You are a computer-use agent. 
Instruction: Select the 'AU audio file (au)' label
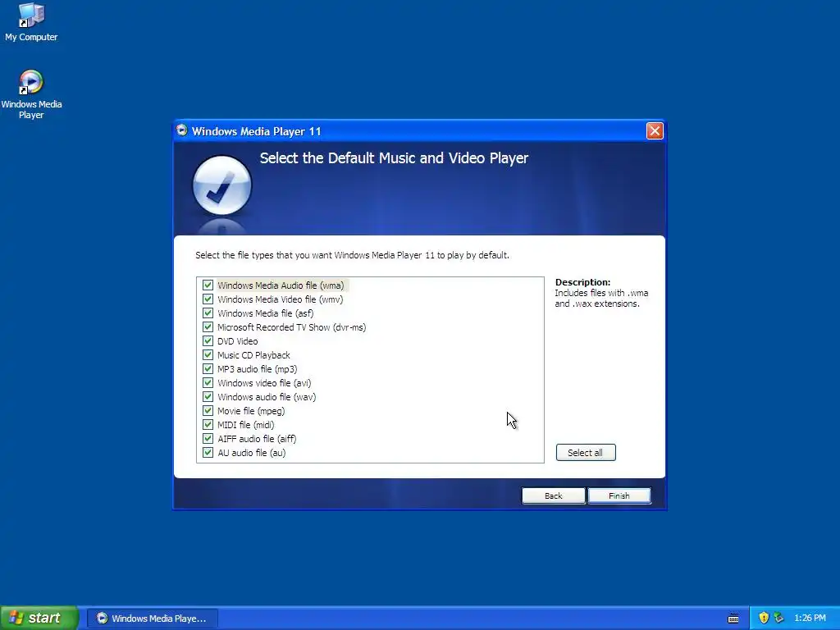[x=251, y=453]
